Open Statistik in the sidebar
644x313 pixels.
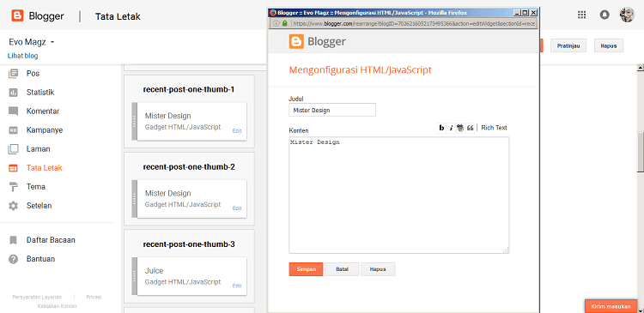click(x=40, y=93)
